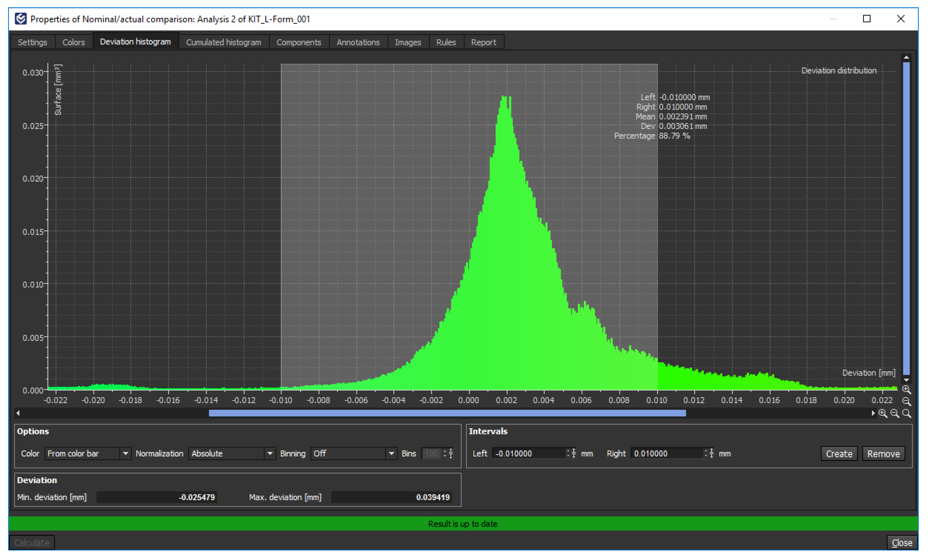Zoom out horizontal axis magnifier icon
The height and width of the screenshot is (560, 928).
[895, 413]
